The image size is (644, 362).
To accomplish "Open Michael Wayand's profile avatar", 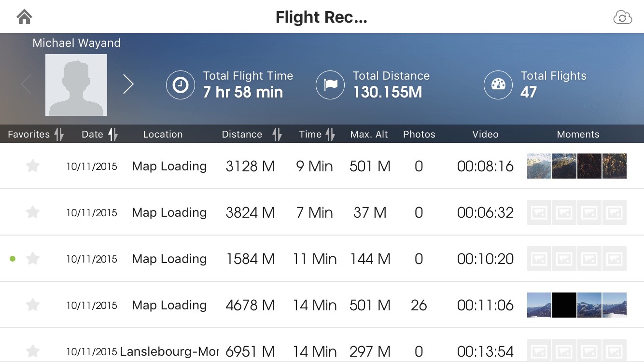I will pos(76,85).
